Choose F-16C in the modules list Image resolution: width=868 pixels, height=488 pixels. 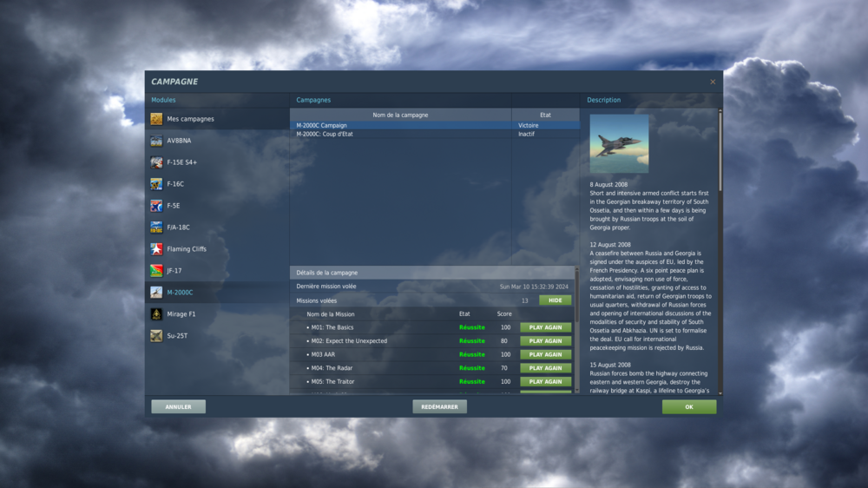point(217,183)
